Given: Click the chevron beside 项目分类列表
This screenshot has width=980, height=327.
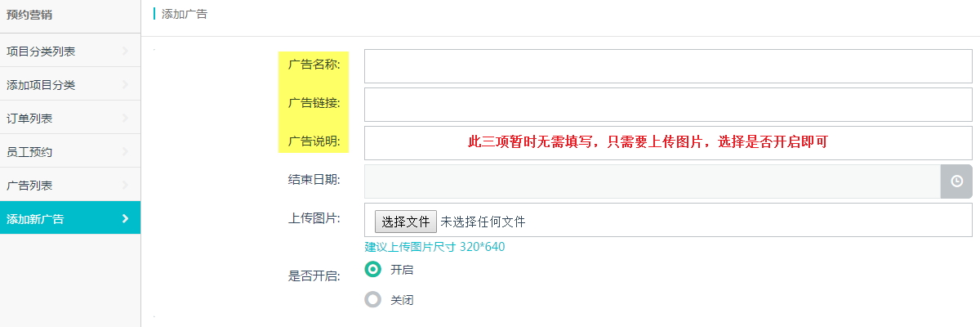Looking at the screenshot, I should click(x=125, y=52).
